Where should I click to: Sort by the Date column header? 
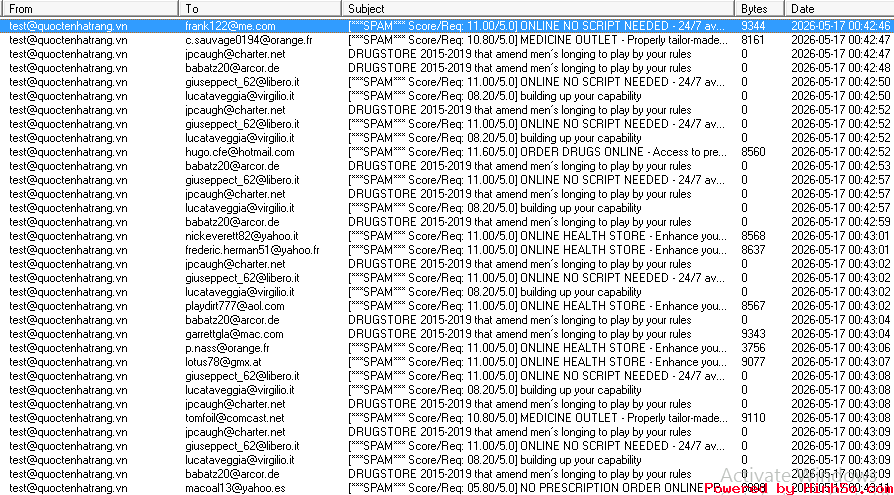[839, 9]
